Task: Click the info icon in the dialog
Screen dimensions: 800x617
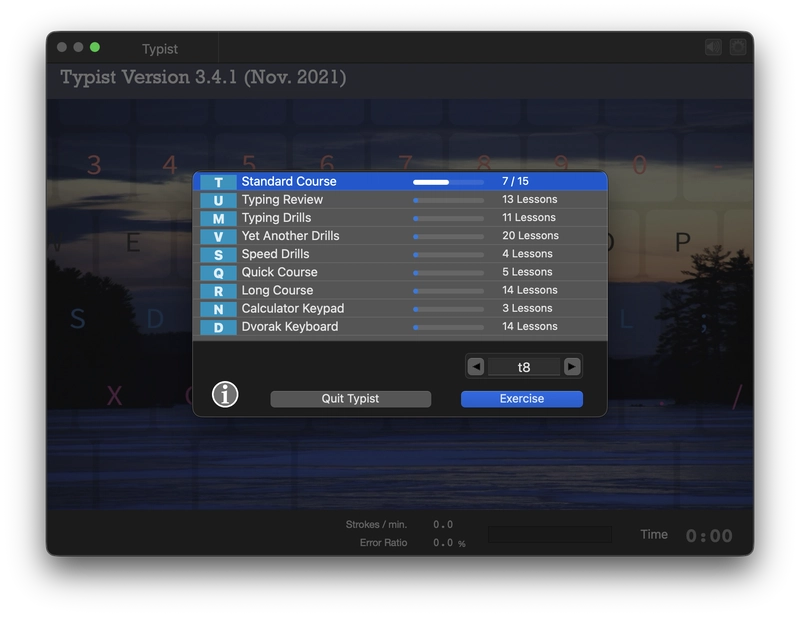Action: (225, 394)
